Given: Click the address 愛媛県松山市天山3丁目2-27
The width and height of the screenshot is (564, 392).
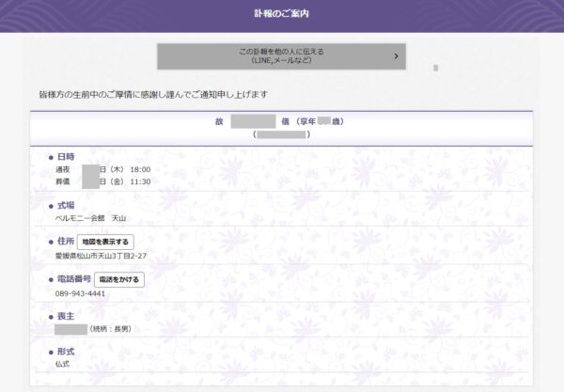Looking at the screenshot, I should [101, 255].
